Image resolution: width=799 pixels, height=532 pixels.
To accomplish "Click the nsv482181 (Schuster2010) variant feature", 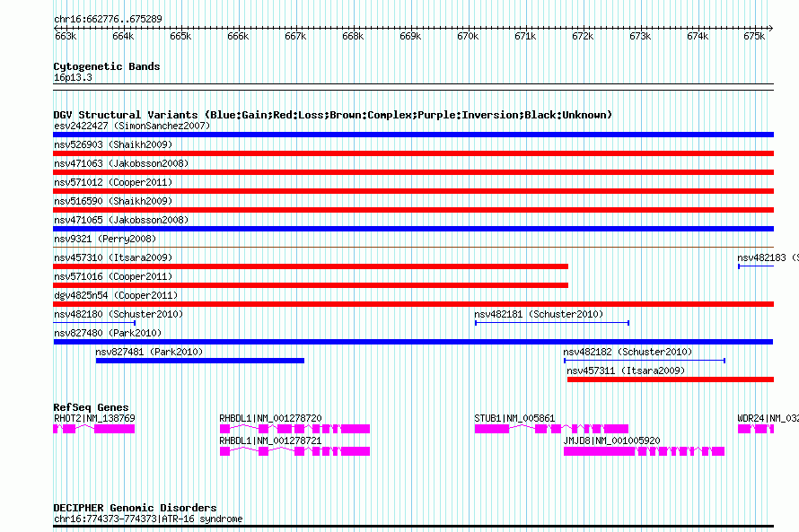I will pos(552,323).
